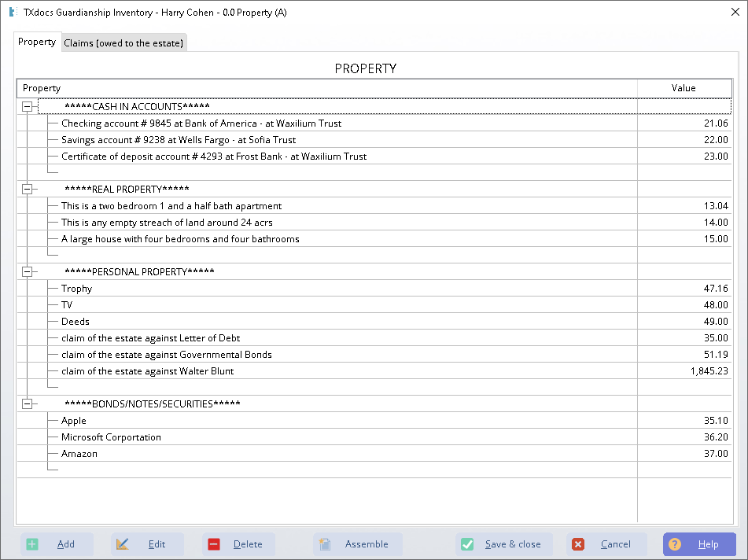
Task: Select the Walter Blunt claim row
Action: [x=147, y=371]
